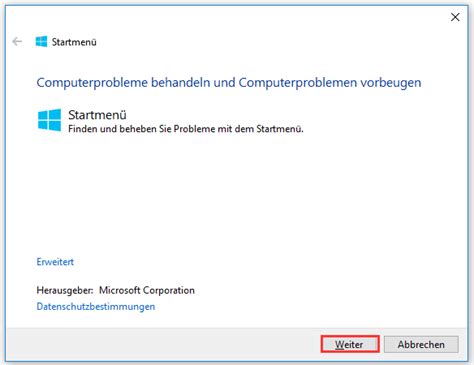This screenshot has width=474, height=365.
Task: Select the large Startmenü troubleshooter name
Action: (x=97, y=115)
